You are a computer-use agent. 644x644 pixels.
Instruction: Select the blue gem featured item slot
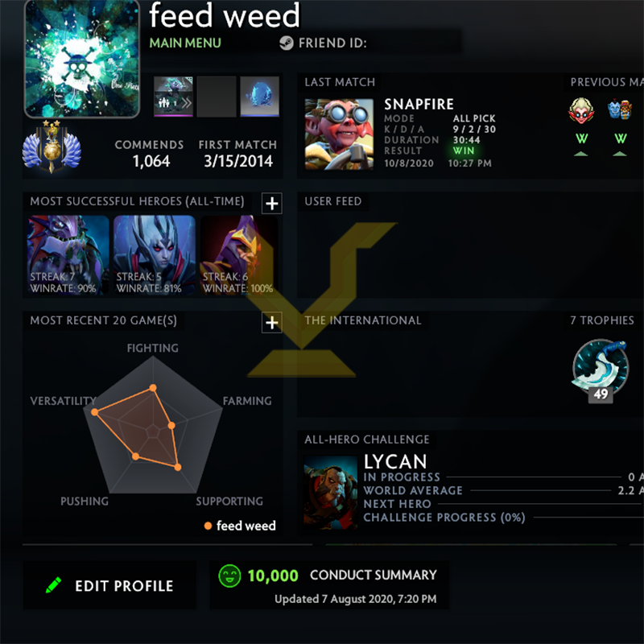pos(259,96)
